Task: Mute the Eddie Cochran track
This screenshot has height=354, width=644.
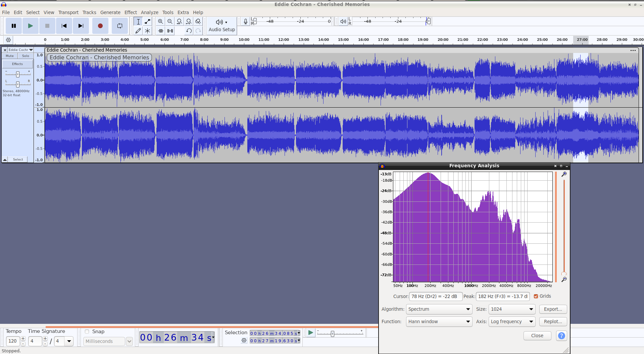Action: (x=10, y=56)
